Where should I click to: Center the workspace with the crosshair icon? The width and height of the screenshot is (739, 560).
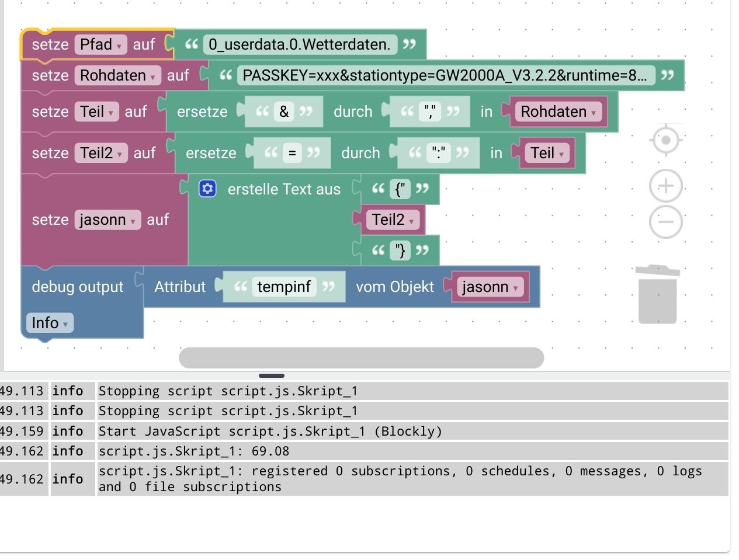pos(665,140)
